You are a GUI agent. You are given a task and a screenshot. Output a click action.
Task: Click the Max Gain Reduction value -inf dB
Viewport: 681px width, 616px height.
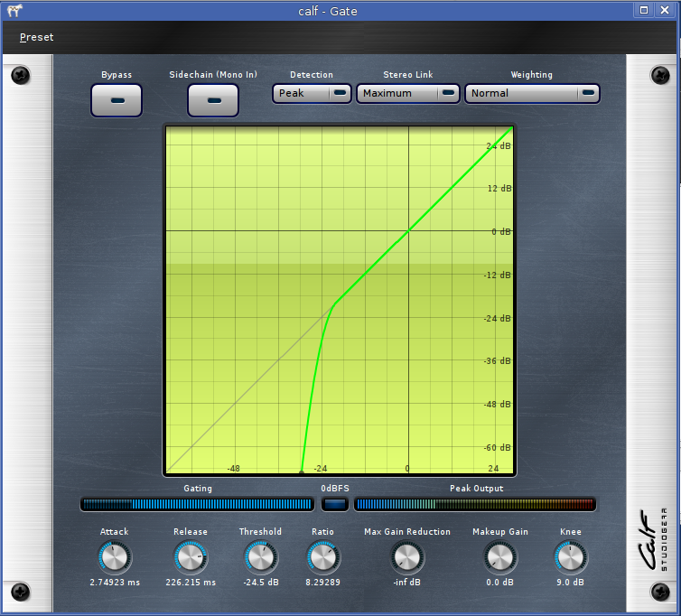point(407,582)
